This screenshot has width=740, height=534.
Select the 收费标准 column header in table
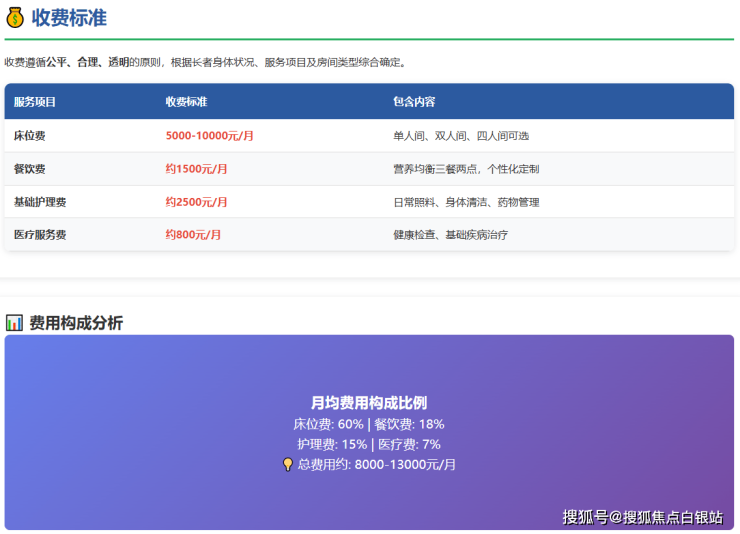pos(186,102)
